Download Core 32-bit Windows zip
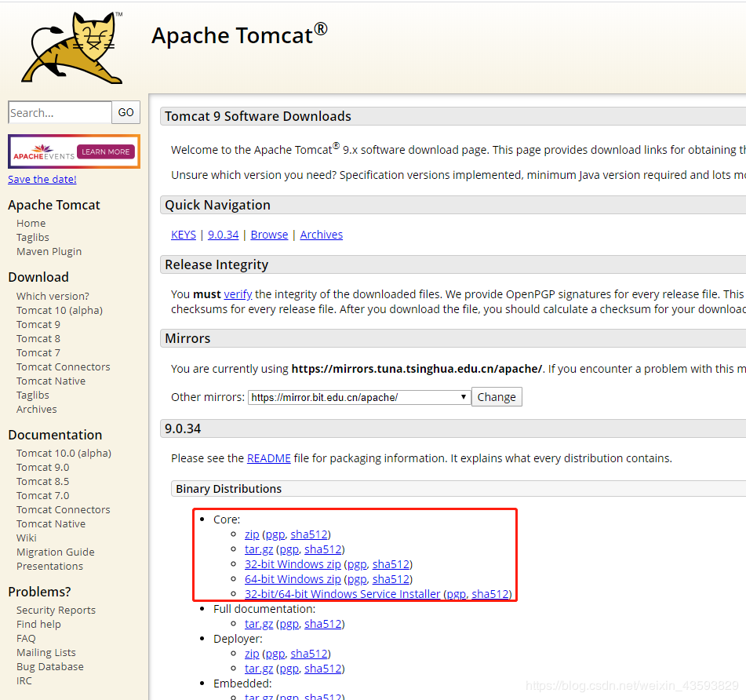Image resolution: width=746 pixels, height=700 pixels. (293, 564)
